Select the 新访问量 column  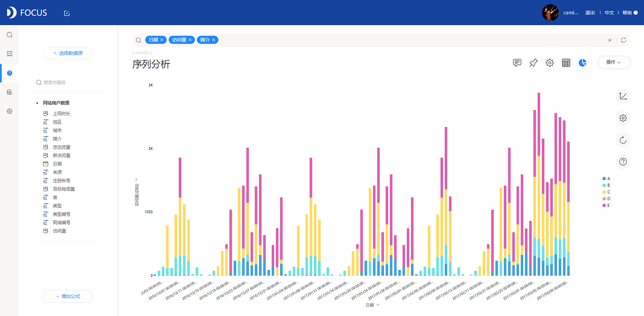61,155
